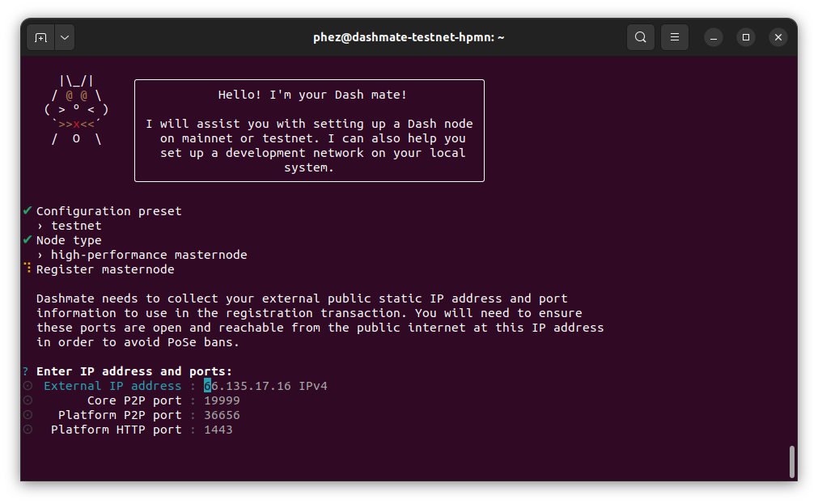The height and width of the screenshot is (504, 818).
Task: Click the External IP address value field
Action: click(x=251, y=386)
